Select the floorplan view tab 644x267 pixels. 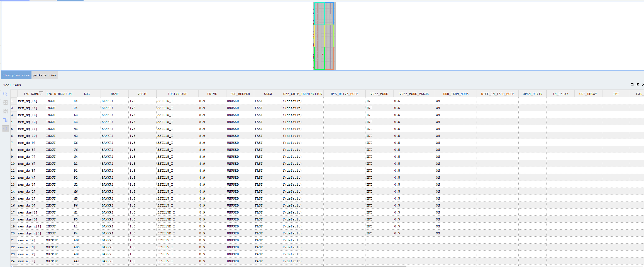[x=16, y=75]
